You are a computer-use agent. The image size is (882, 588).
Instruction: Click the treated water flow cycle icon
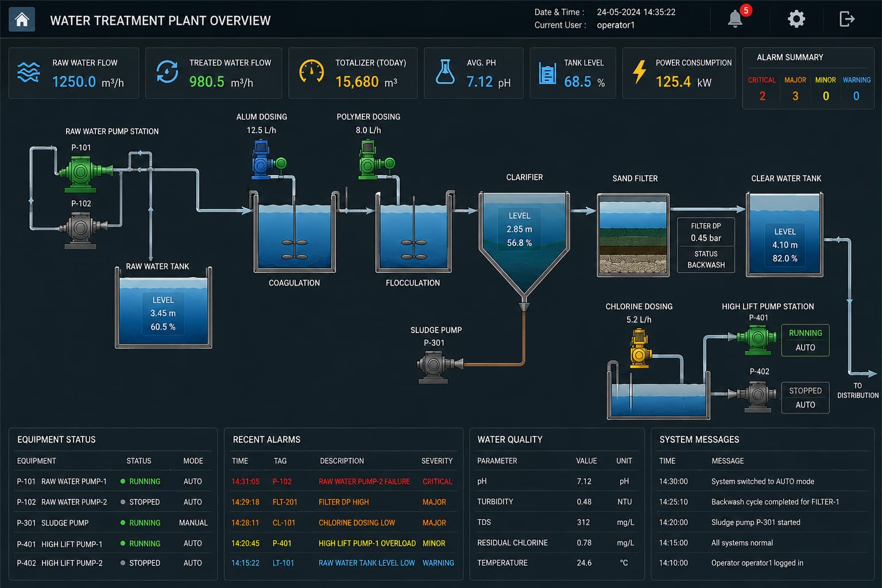coord(167,72)
